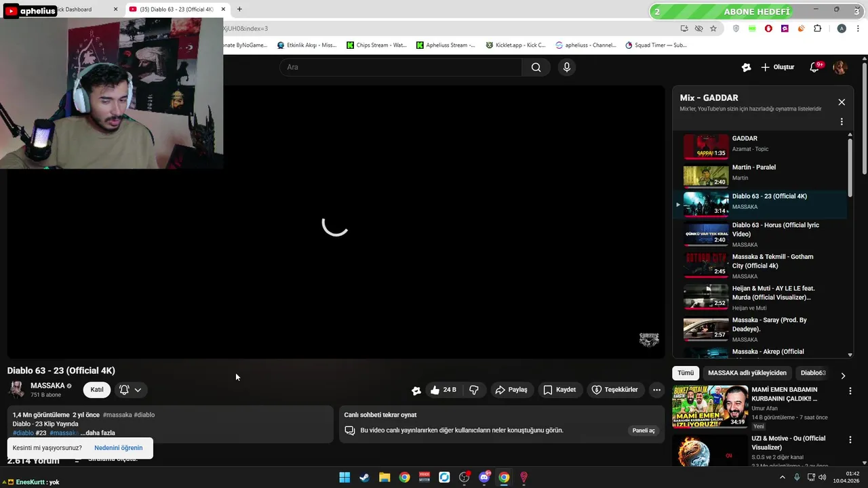Open the Chrome extensions puzzle icon

pos(817,28)
